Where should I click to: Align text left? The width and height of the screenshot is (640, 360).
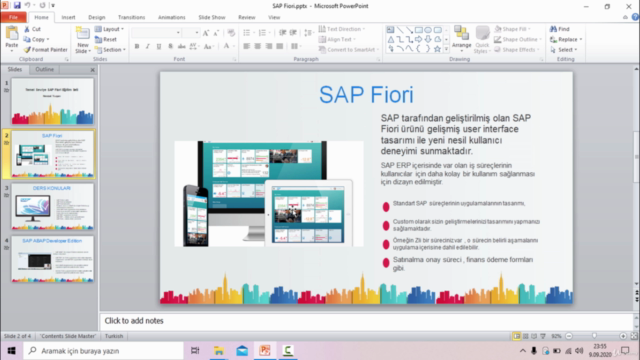click(247, 46)
